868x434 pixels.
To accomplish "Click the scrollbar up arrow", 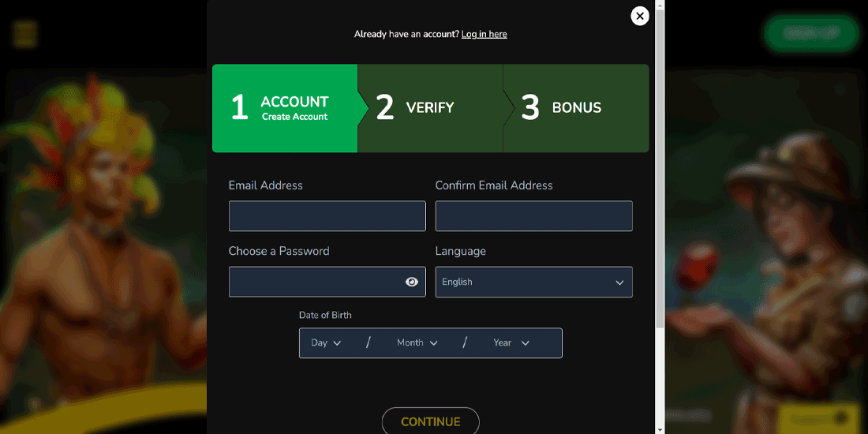I will pyautogui.click(x=660, y=5).
